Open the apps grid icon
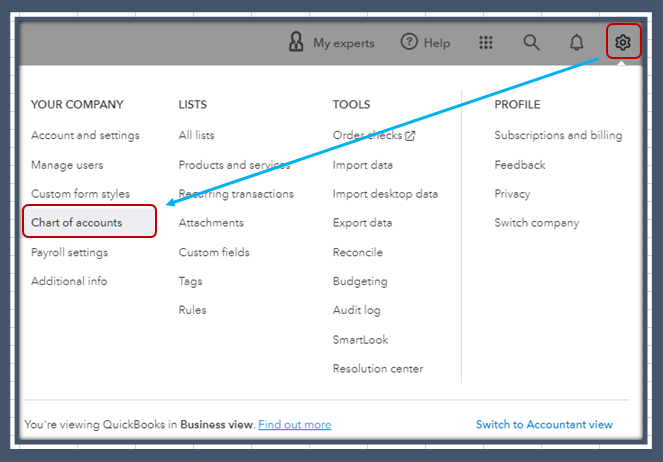The width and height of the screenshot is (663, 462). pos(486,42)
